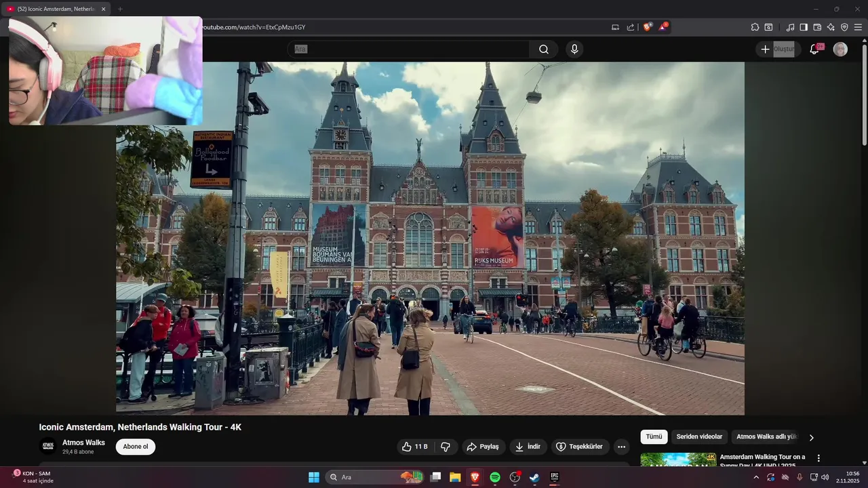Open File Explorer from the taskbar
Screen dimensions: 868x488
click(x=455, y=477)
